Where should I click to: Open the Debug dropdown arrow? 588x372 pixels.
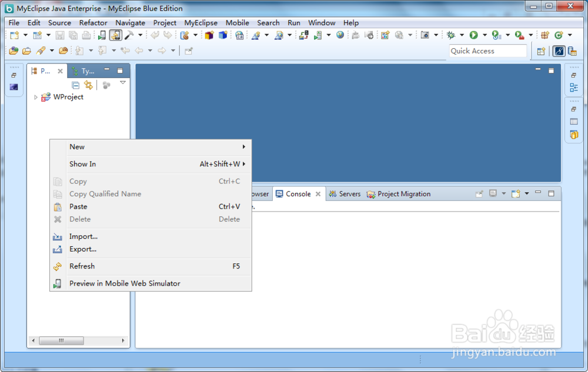tap(462, 35)
